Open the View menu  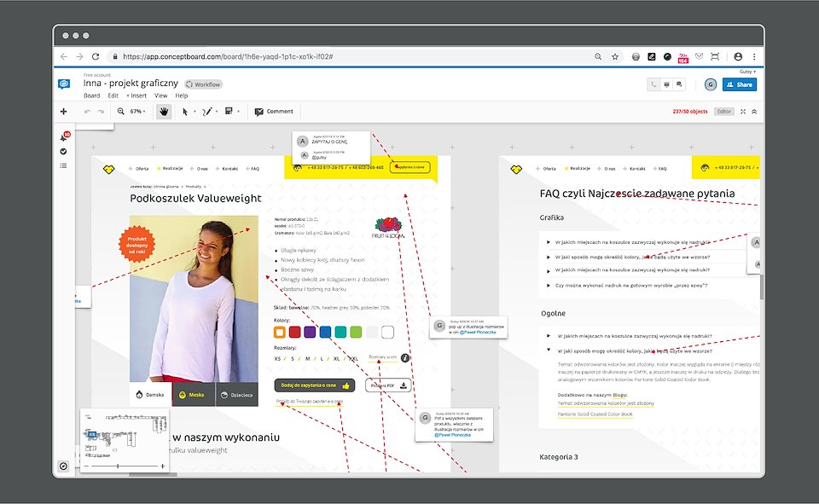click(x=161, y=96)
